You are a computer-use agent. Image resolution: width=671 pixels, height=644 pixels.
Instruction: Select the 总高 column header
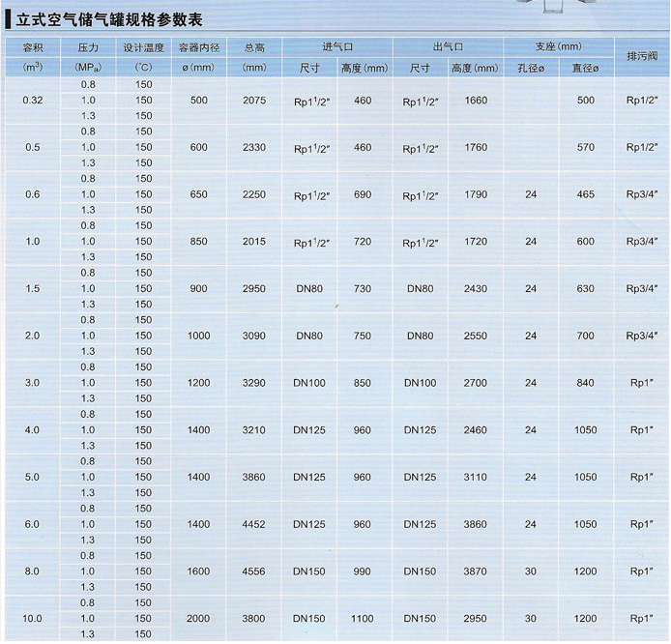click(x=254, y=46)
